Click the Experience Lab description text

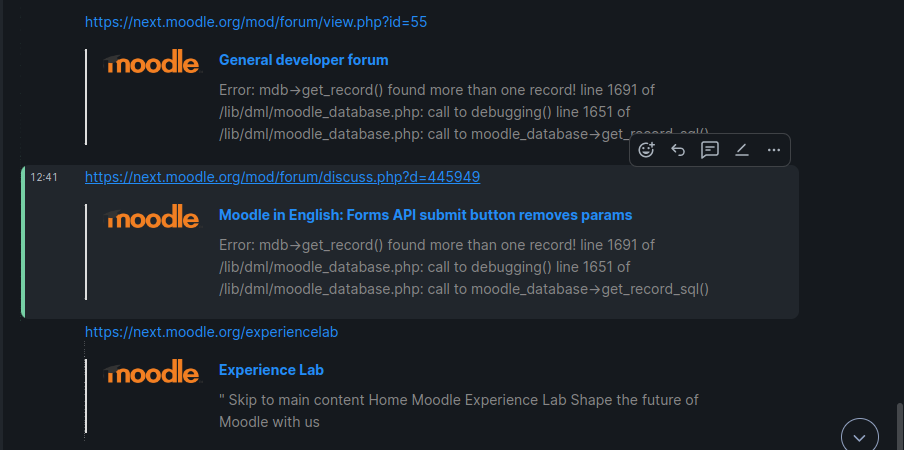459,411
